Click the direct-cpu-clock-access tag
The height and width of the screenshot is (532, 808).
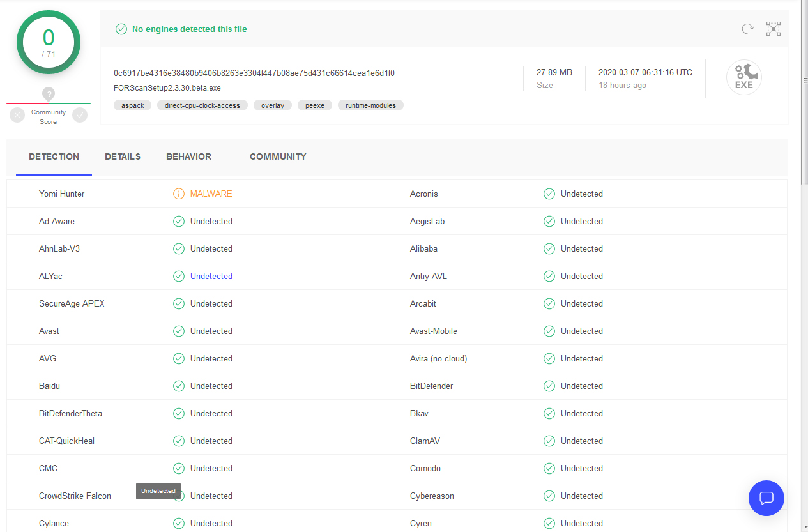(x=202, y=105)
